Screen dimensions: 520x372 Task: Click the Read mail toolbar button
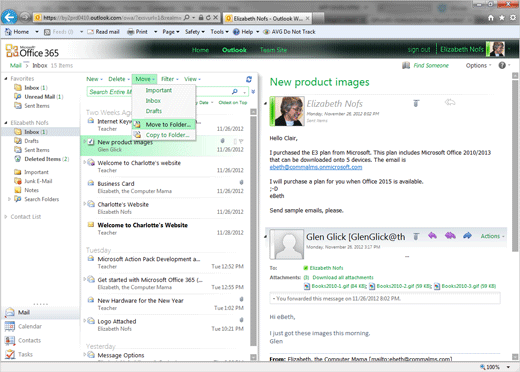pyautogui.click(x=103, y=32)
